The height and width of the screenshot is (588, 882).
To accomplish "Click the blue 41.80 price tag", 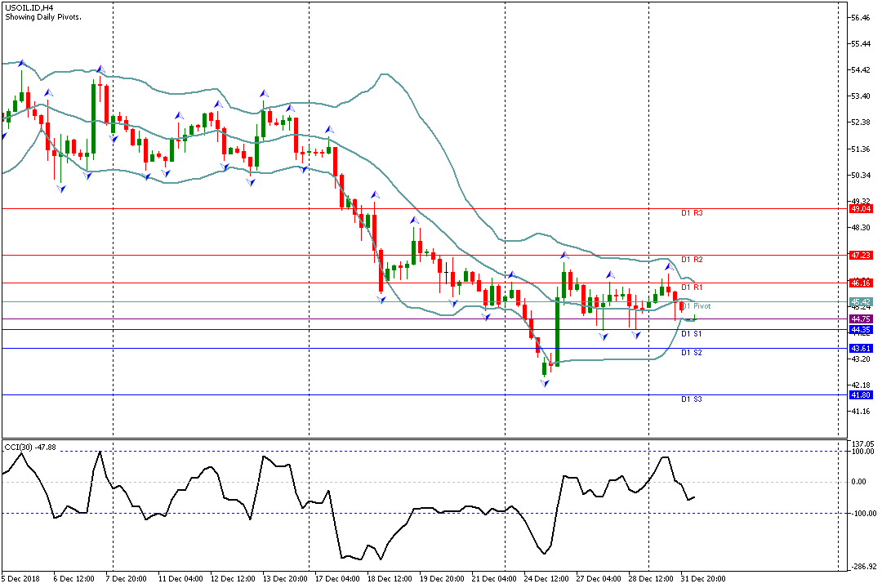I will 861,395.
